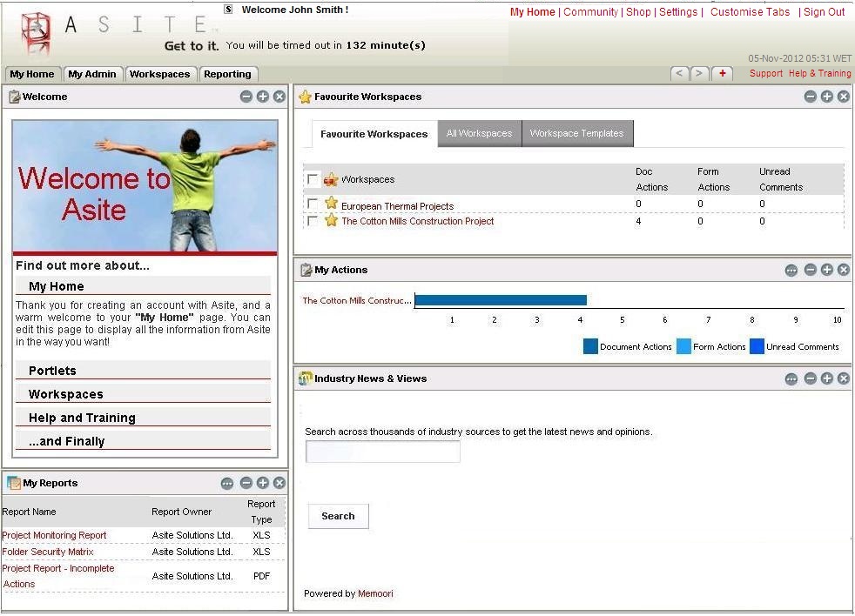The width and height of the screenshot is (855, 616).
Task: Minimize the Industry News & Views portlet
Action: (811, 378)
